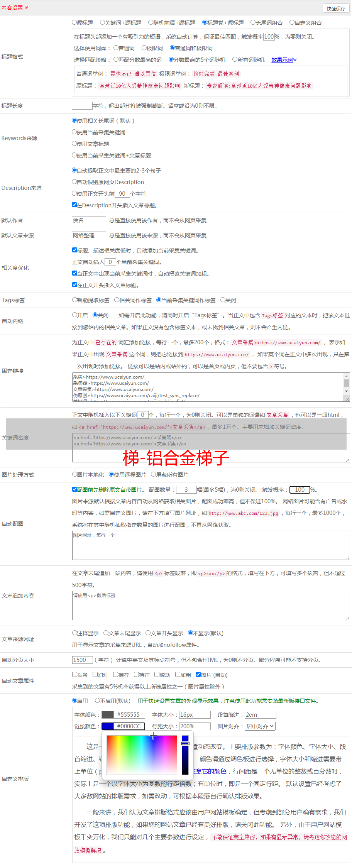
Task: Click the fixed links textarea scrollbar
Action: (x=347, y=384)
